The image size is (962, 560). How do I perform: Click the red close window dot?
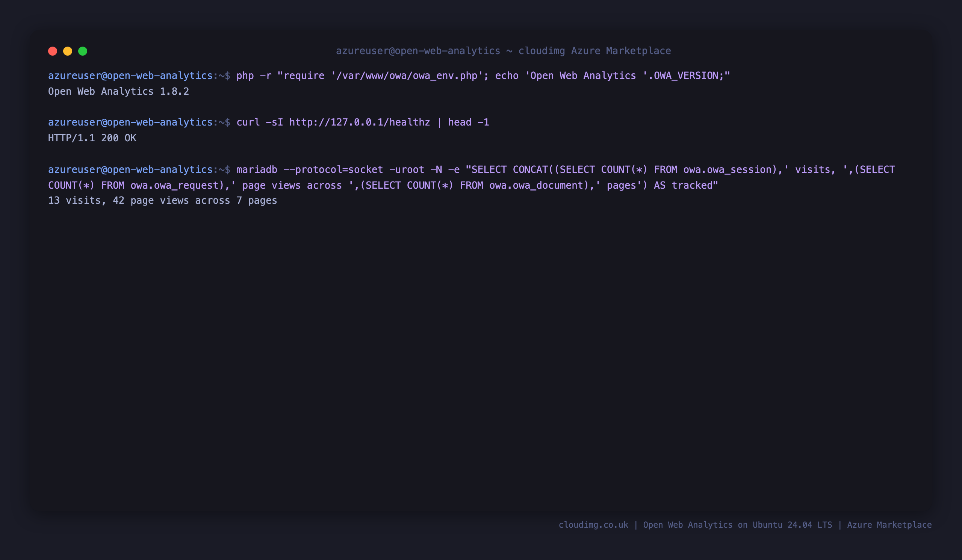click(53, 51)
